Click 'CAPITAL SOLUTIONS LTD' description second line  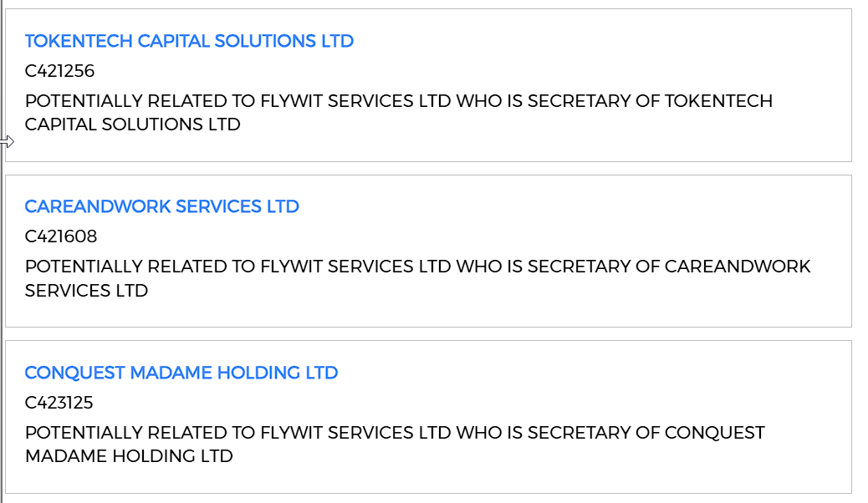132,124
